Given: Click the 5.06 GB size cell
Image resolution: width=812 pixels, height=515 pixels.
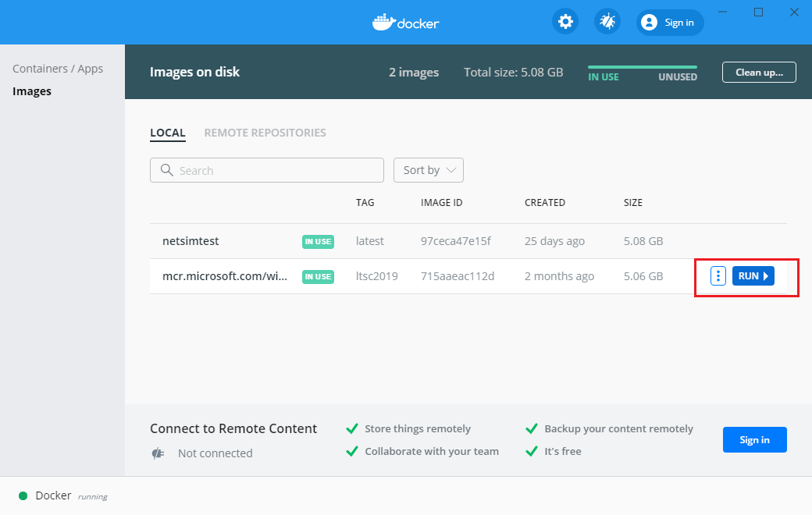Looking at the screenshot, I should [x=643, y=276].
